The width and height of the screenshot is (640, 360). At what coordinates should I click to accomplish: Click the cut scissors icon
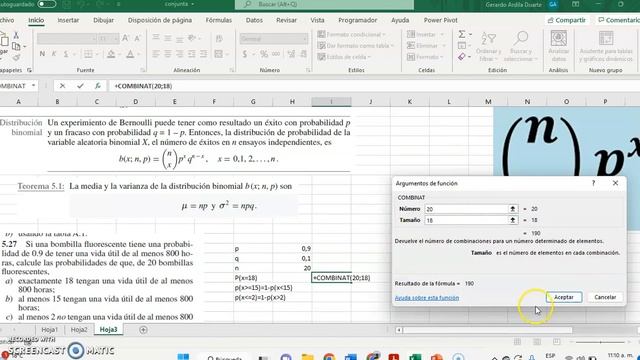point(16,36)
